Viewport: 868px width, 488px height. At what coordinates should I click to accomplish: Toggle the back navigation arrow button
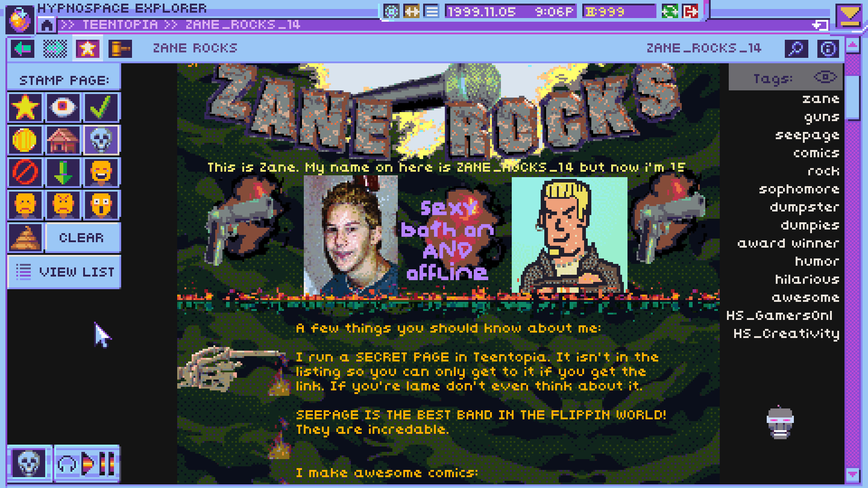(x=22, y=48)
